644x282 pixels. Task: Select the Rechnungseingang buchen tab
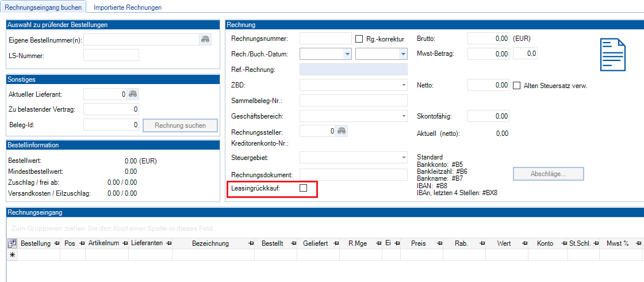(43, 7)
